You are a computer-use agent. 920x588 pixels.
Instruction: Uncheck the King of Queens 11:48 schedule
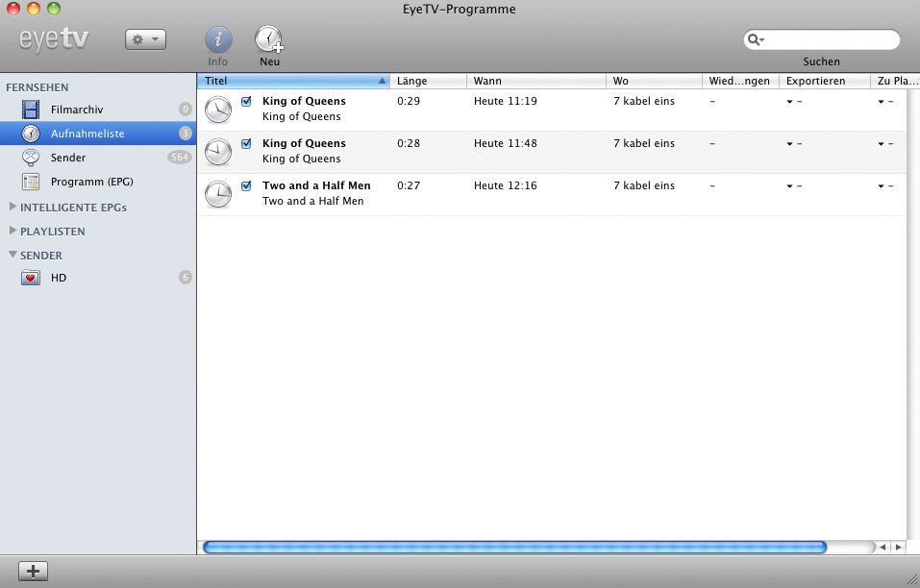(x=246, y=143)
